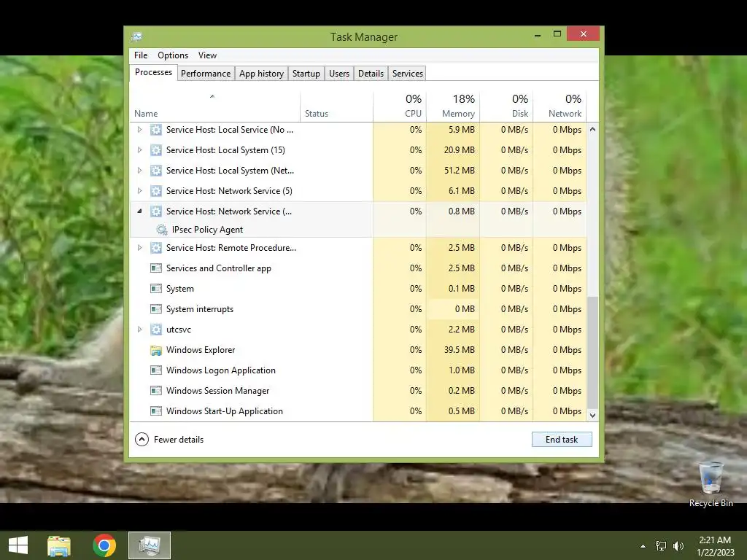Click the Windows Explorer folder icon

point(156,351)
